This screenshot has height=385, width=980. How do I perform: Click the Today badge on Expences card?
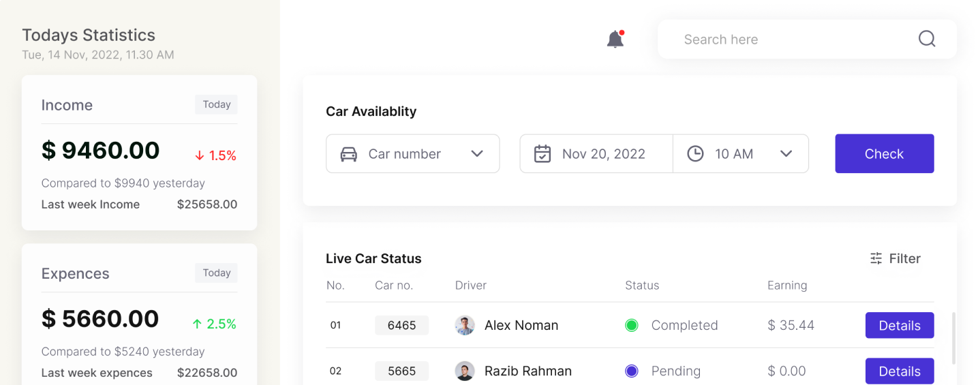coord(217,273)
